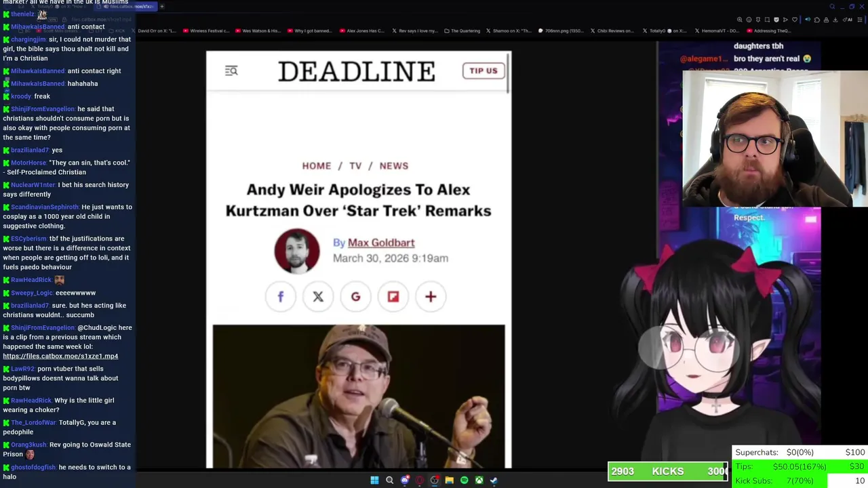The width and height of the screenshot is (868, 488).
Task: Open the Windows Start button
Action: pos(374,480)
